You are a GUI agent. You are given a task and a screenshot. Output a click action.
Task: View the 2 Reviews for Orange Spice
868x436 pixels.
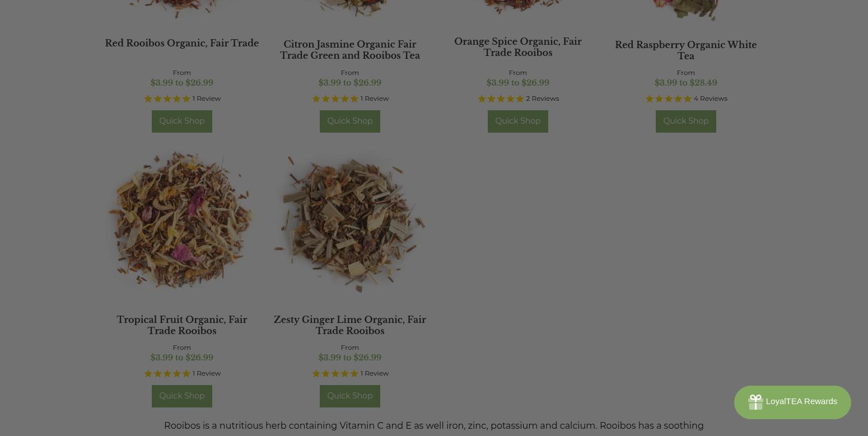(x=543, y=99)
